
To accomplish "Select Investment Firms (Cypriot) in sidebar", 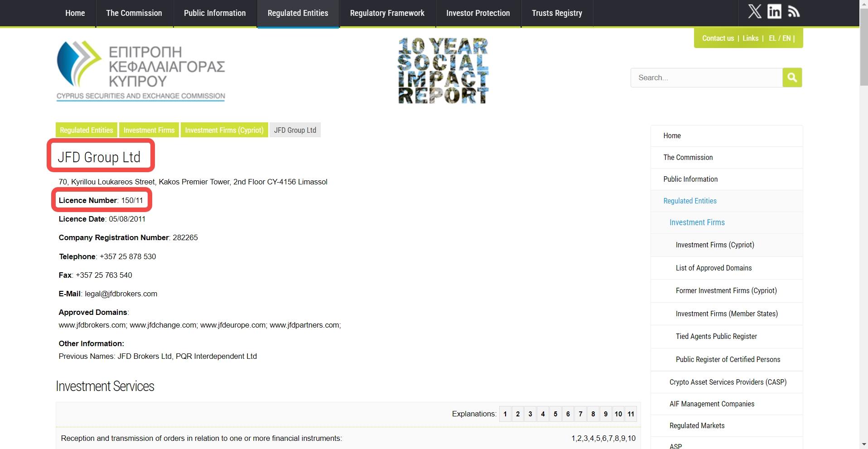I will click(x=727, y=245).
